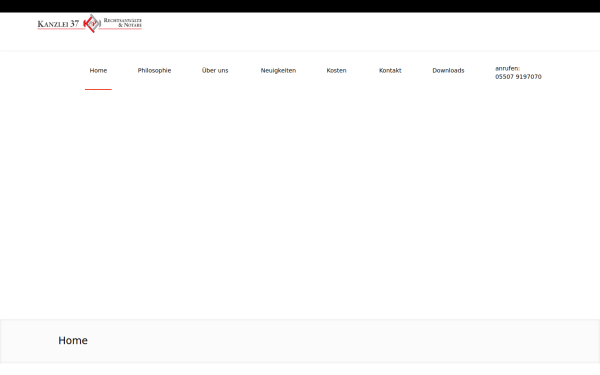
Task: Open the Kosten page
Action: click(336, 70)
